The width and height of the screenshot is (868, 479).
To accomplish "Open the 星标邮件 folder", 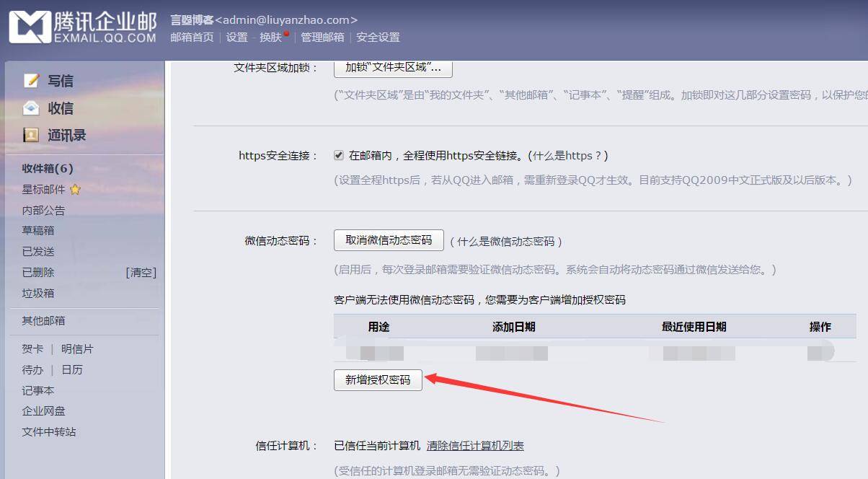I will pos(43,190).
